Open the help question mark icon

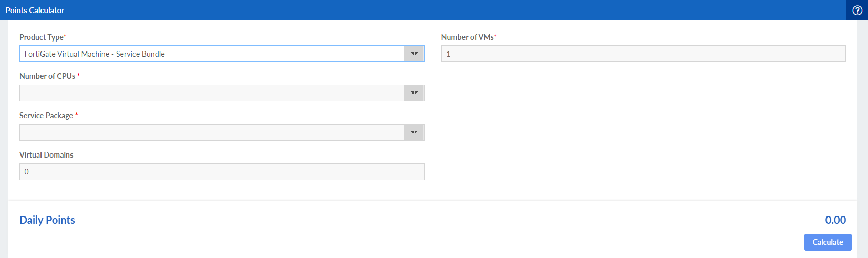pos(857,11)
